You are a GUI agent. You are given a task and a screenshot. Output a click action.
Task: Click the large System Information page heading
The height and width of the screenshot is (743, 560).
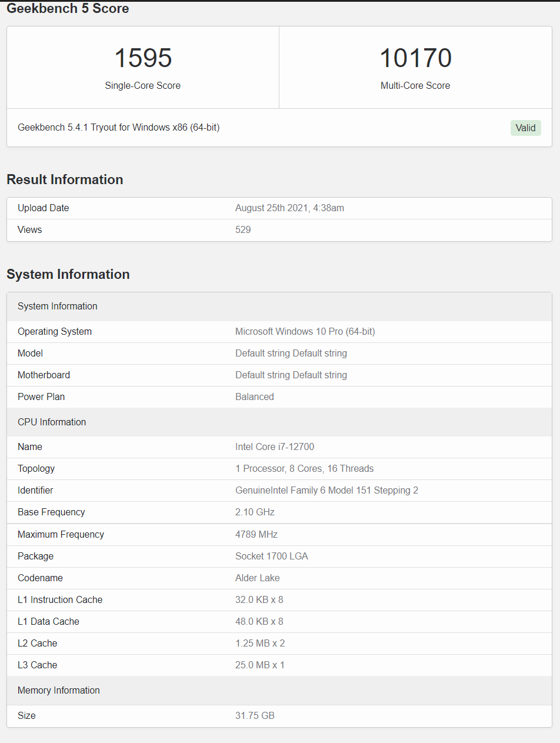click(68, 274)
